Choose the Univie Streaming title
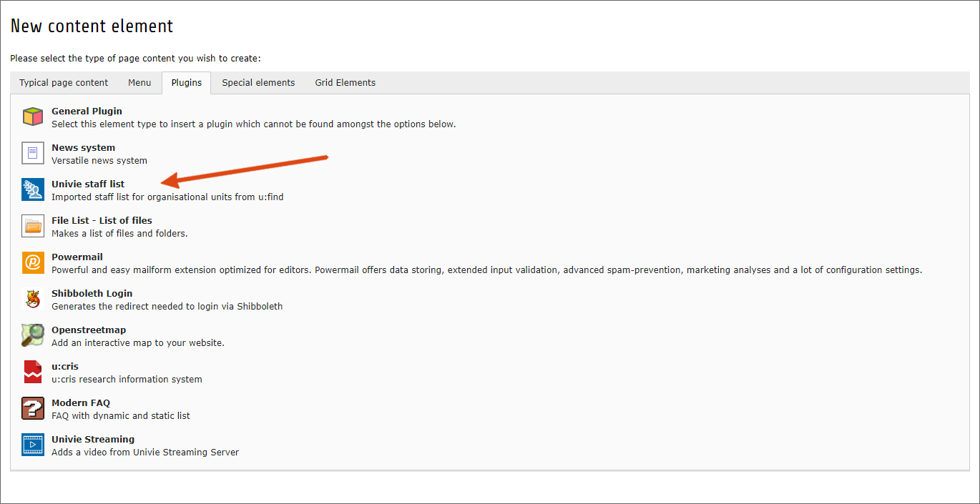Screen dimensions: 980x504 pyautogui.click(x=93, y=440)
